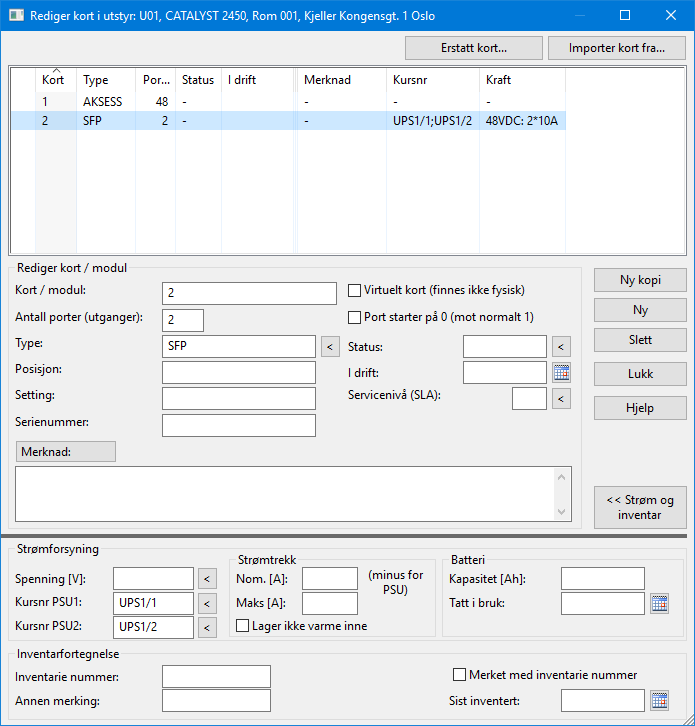
Task: Sort list by I drift column header
Action: tap(258, 80)
